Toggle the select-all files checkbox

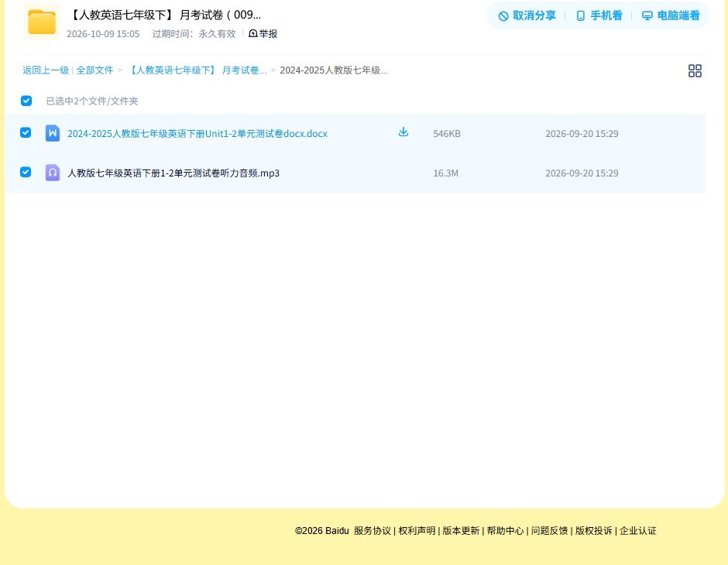pos(26,101)
